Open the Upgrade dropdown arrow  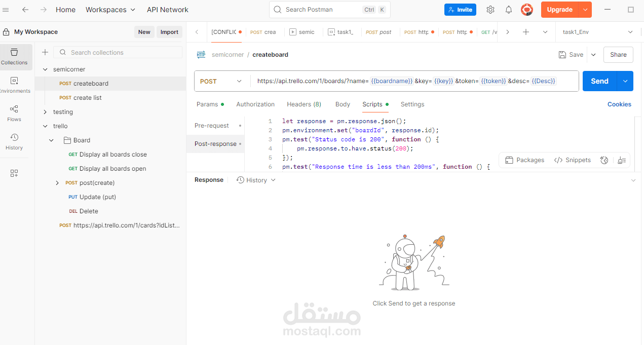pyautogui.click(x=585, y=10)
